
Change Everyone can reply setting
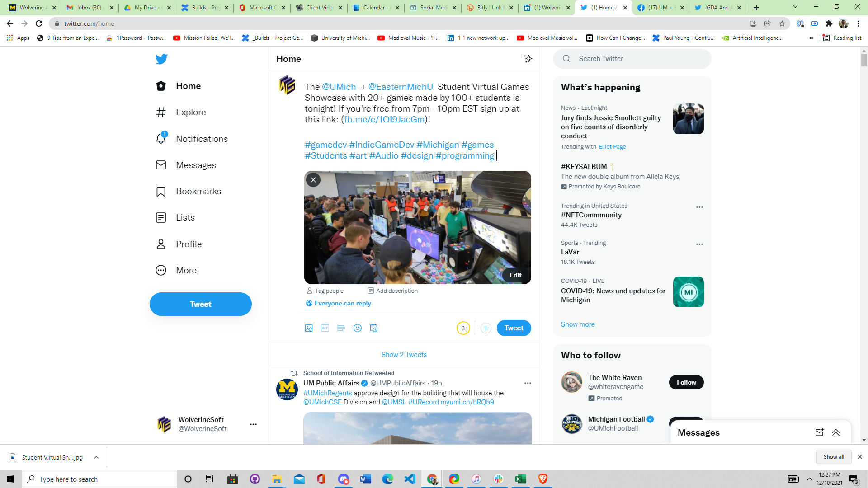(339, 303)
